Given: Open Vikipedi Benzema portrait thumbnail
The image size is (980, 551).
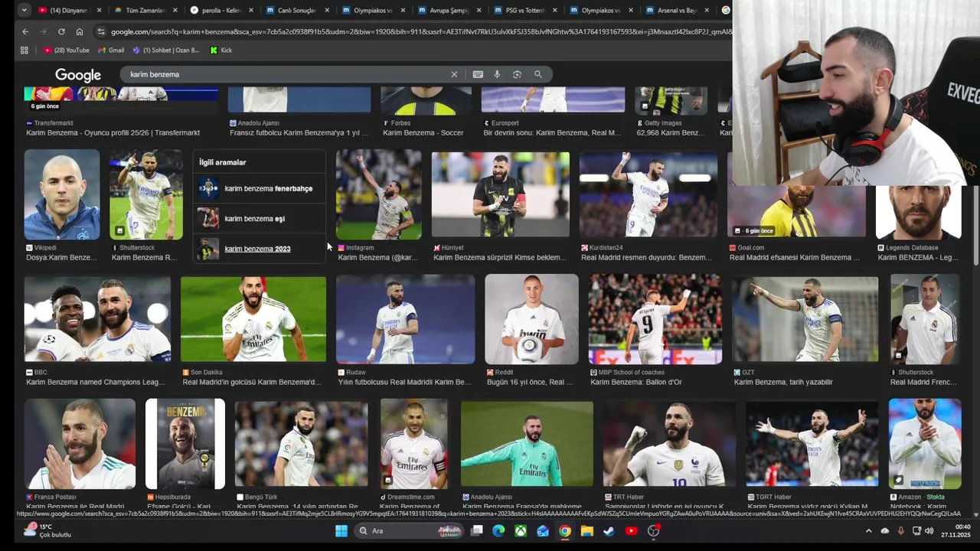Looking at the screenshot, I should (62, 194).
